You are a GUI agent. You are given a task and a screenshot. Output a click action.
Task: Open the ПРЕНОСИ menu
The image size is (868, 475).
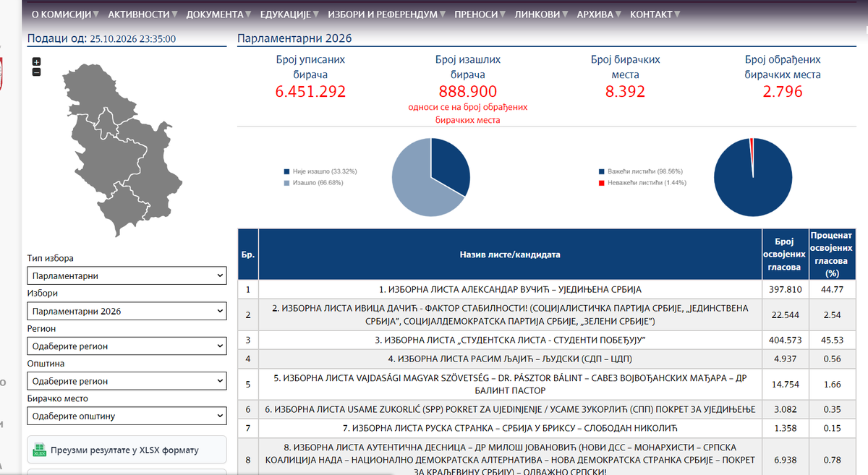(x=481, y=14)
